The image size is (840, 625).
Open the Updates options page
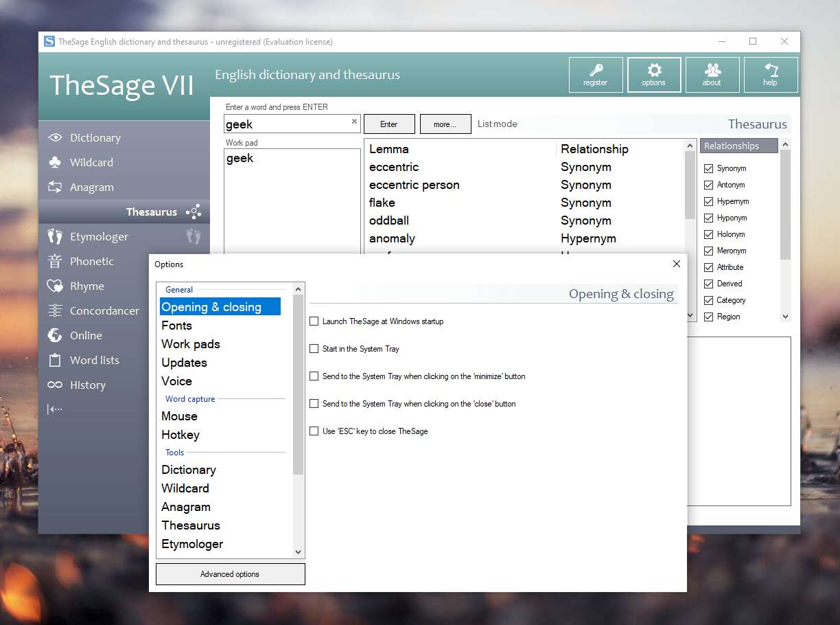point(184,363)
